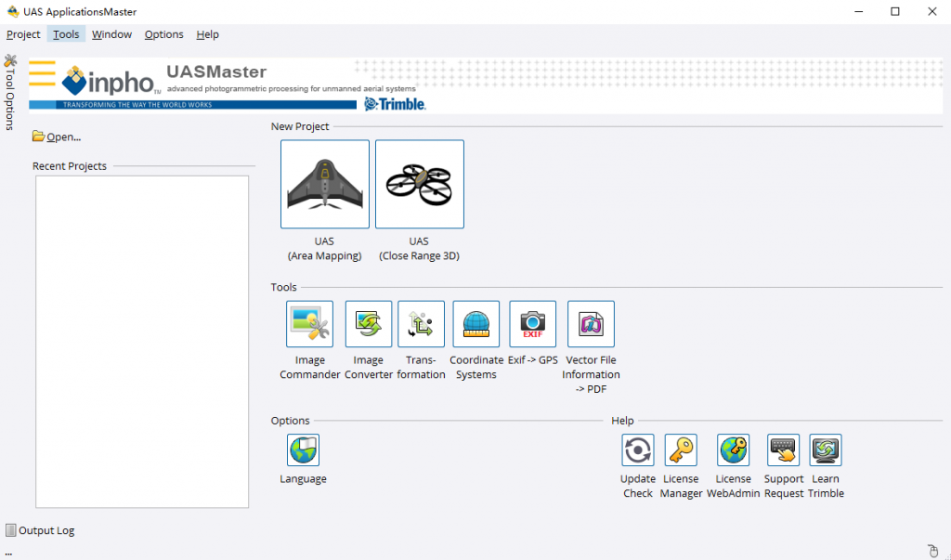Viewport: 951px width, 560px height.
Task: Open the Options menu
Action: pos(163,34)
